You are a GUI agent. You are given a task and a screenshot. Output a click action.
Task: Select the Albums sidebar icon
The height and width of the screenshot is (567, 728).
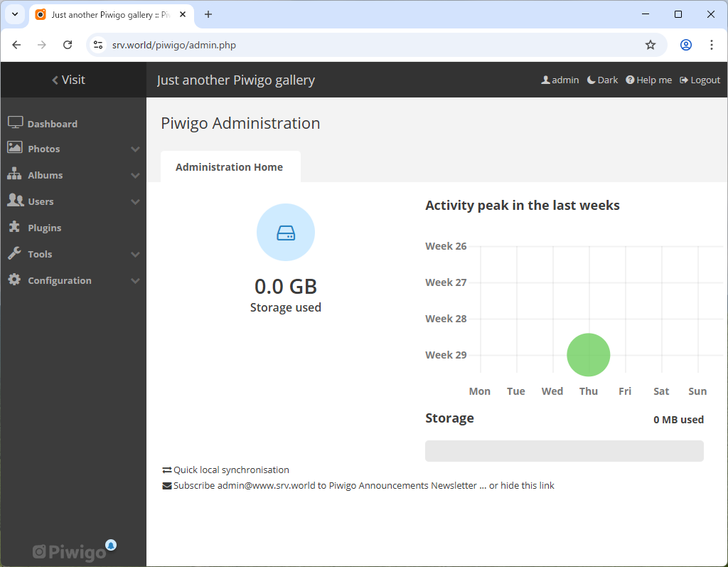point(14,174)
